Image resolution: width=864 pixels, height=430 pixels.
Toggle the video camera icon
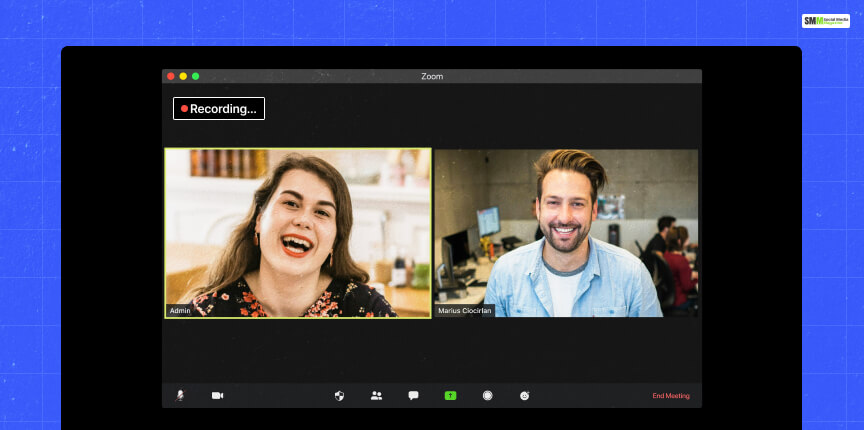coord(218,395)
